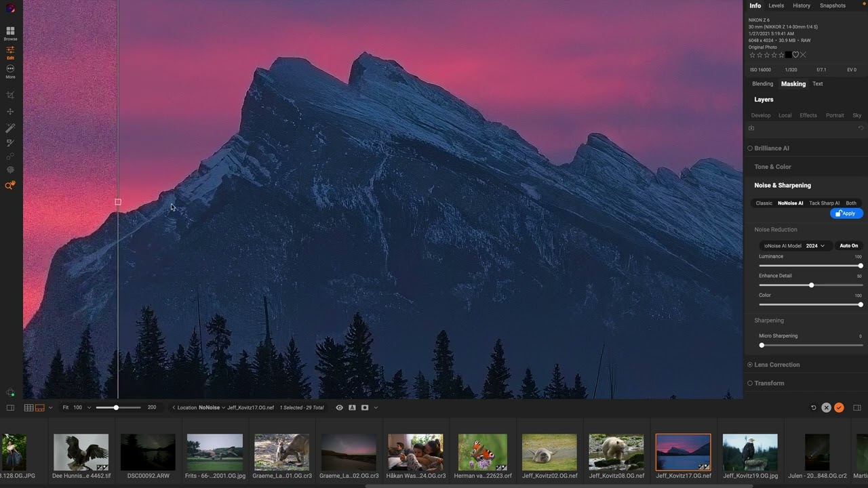Cancel edits with the X button
Screen dimensions: 868x488
click(826, 407)
